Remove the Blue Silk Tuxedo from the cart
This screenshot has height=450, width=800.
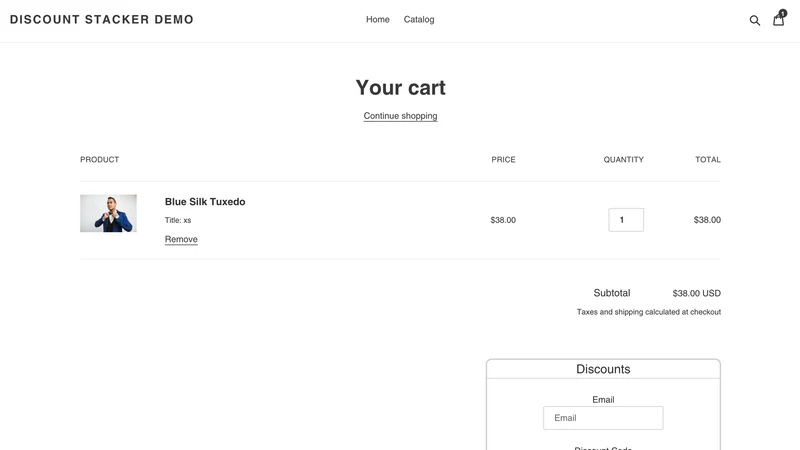(x=181, y=239)
